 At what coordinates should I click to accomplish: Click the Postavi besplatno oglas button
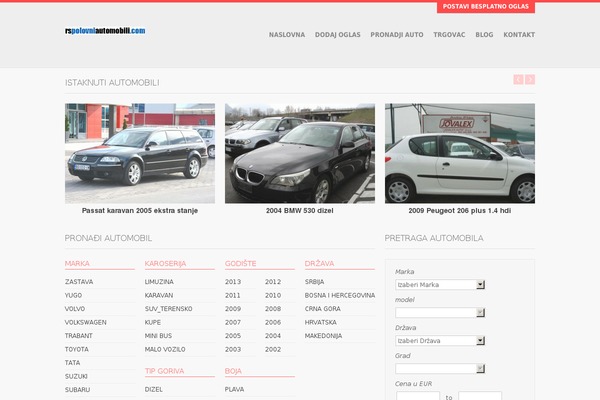[x=486, y=7]
